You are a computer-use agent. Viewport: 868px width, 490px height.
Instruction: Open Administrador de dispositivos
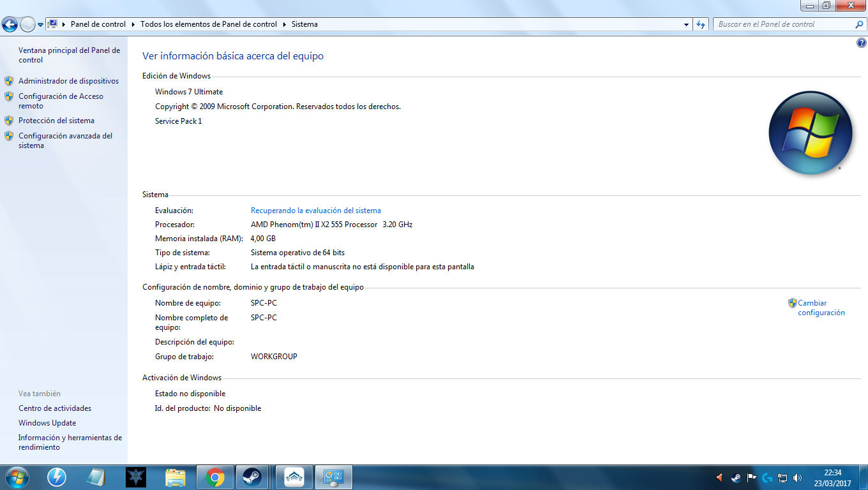(x=68, y=81)
